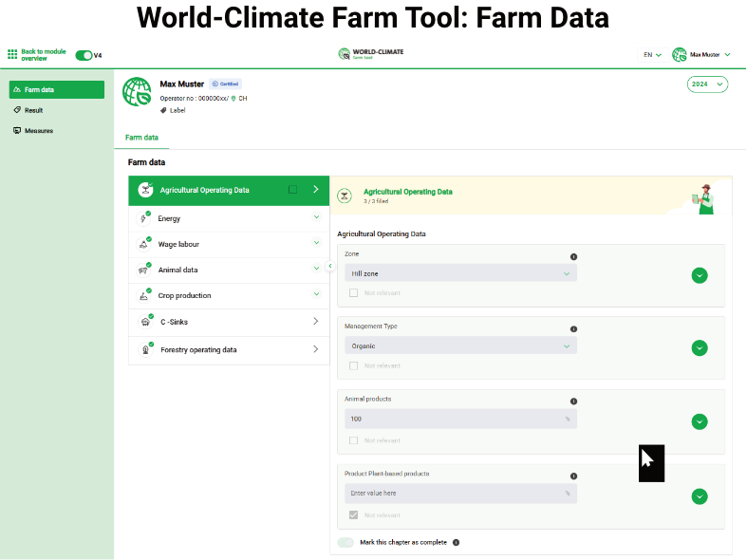The height and width of the screenshot is (560, 747).
Task: Click green check for Animal products
Action: point(700,421)
